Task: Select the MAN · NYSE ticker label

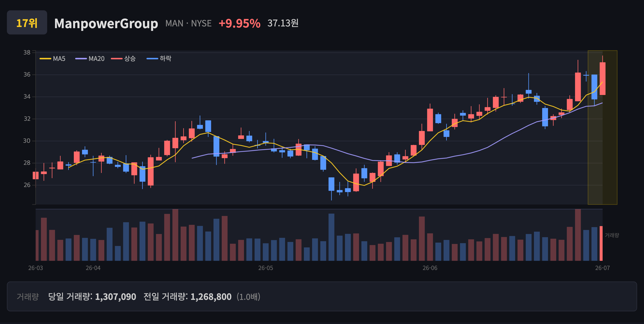Action: coord(188,24)
